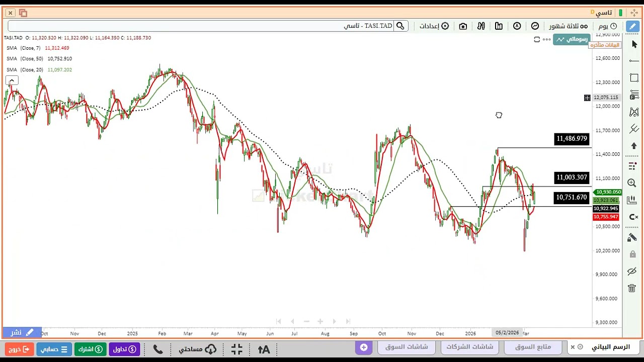Step chart right with navigation arrow

point(334,321)
